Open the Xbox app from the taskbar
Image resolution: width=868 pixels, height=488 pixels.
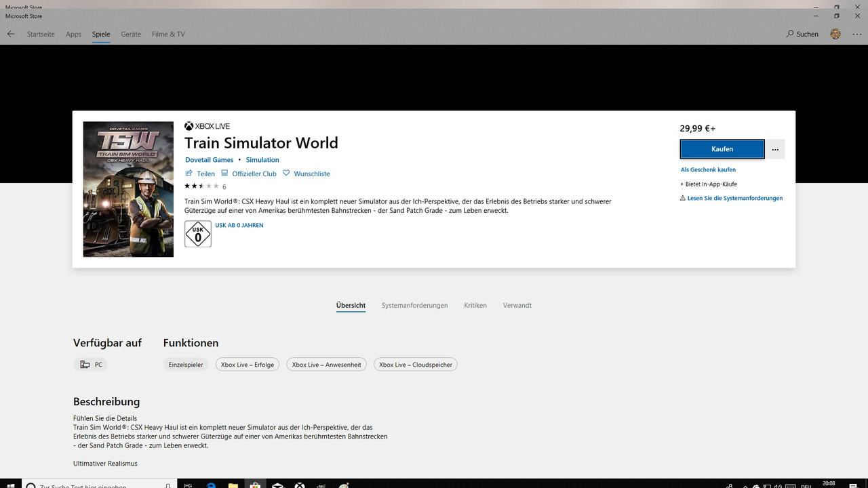click(298, 485)
